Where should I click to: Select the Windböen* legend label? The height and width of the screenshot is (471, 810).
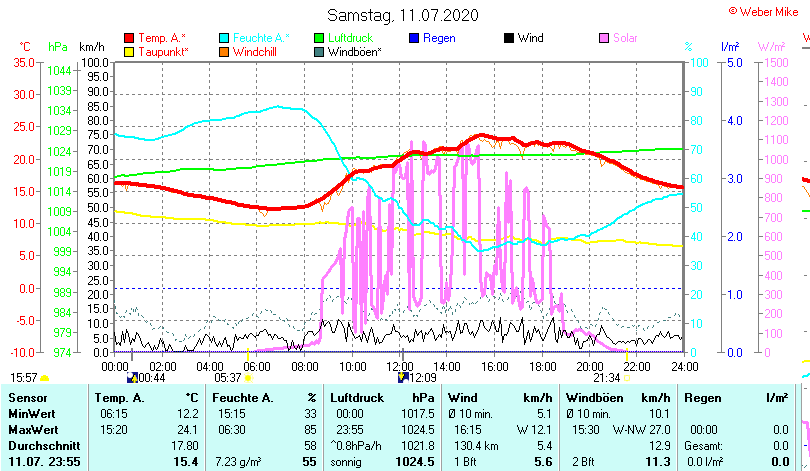355,52
